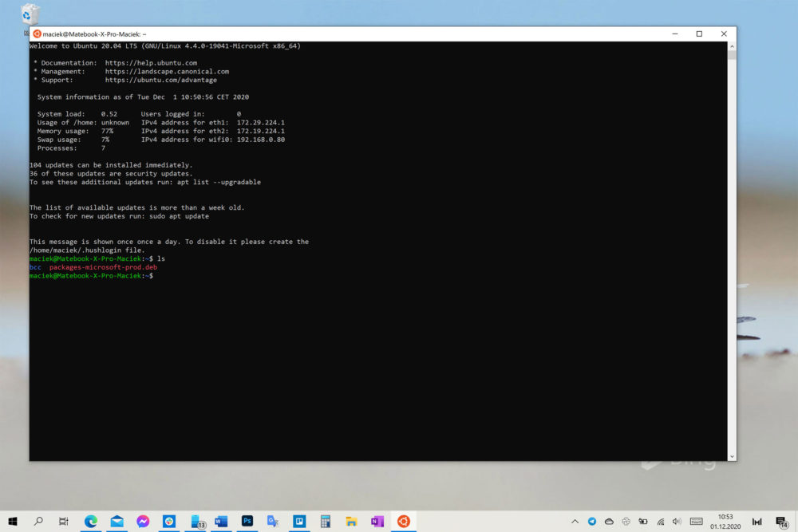Open Calculator from the taskbar
The image size is (798, 532).
pyautogui.click(x=326, y=522)
